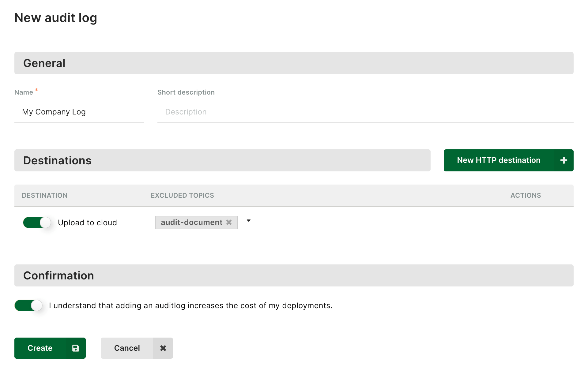This screenshot has width=588, height=374.
Task: Remove the audit-document tag via its x icon
Action: (x=229, y=223)
